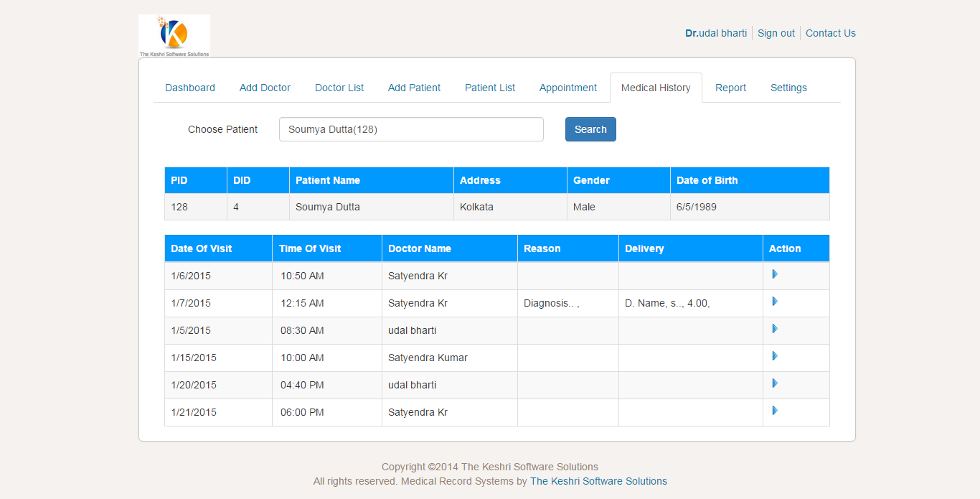Open the Contact Us page
Image resolution: width=980 pixels, height=499 pixels.
[x=830, y=33]
